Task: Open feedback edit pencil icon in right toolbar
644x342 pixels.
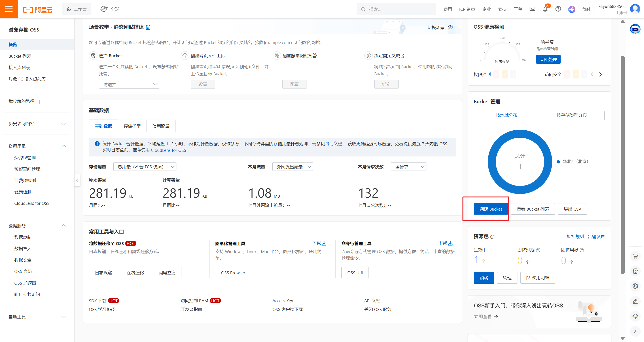Action: (635, 301)
